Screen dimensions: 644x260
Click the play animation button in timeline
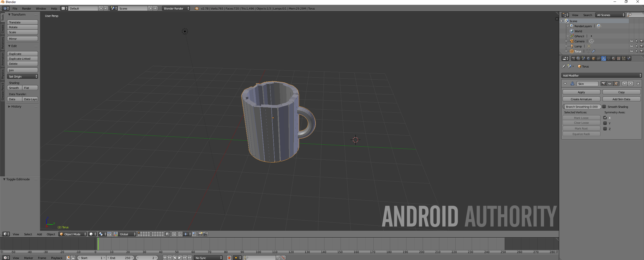click(180, 258)
